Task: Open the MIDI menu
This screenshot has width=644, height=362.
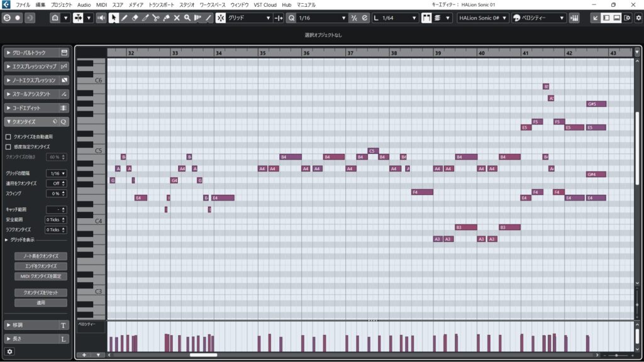Action: coord(101,4)
